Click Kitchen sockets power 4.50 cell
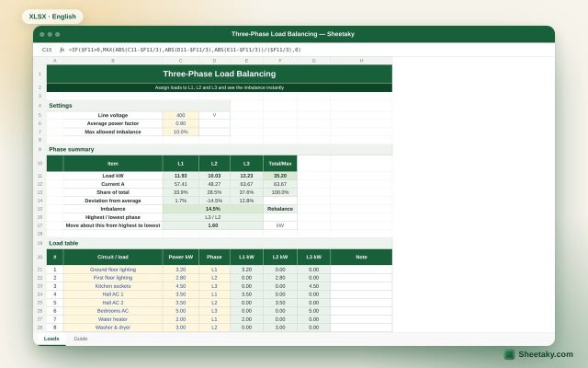This screenshot has width=588, height=368. (181, 286)
